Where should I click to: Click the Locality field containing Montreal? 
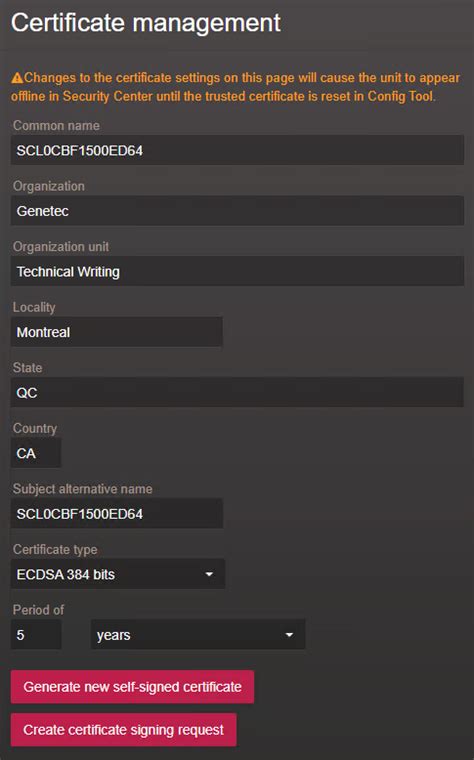pos(117,332)
